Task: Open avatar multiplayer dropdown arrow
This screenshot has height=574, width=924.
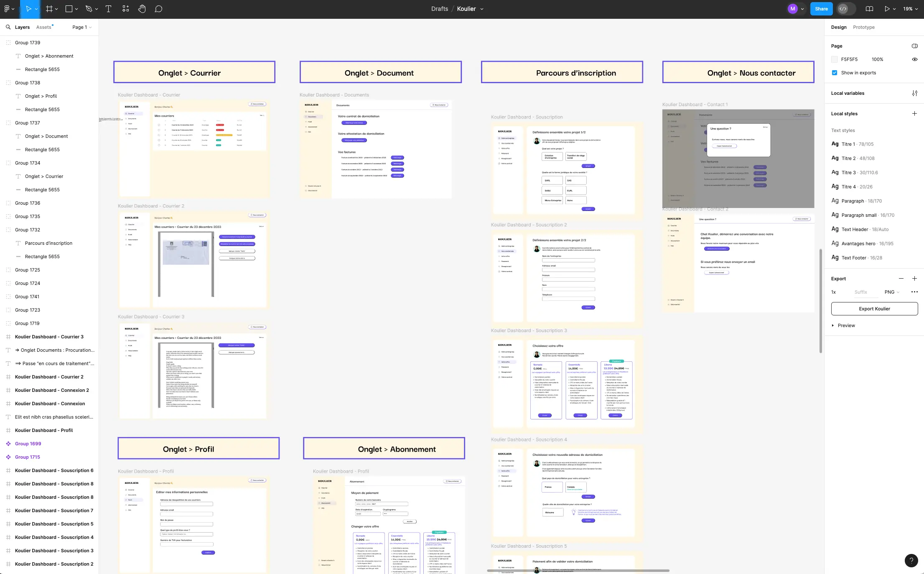Action: [x=802, y=9]
